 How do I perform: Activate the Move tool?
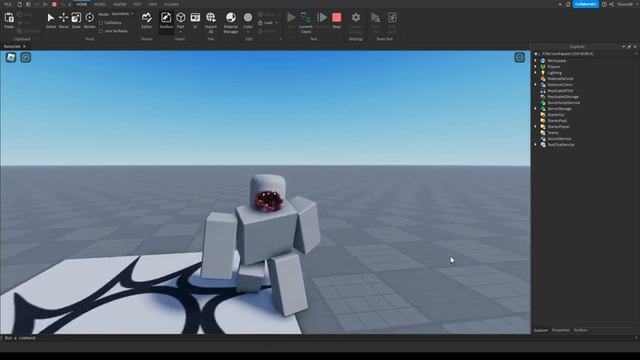pos(63,18)
